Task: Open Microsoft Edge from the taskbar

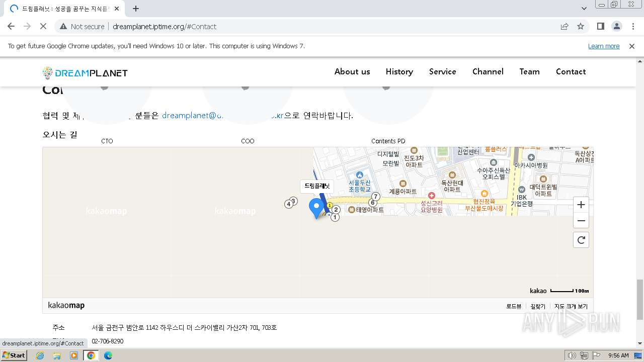Action: (x=108, y=355)
